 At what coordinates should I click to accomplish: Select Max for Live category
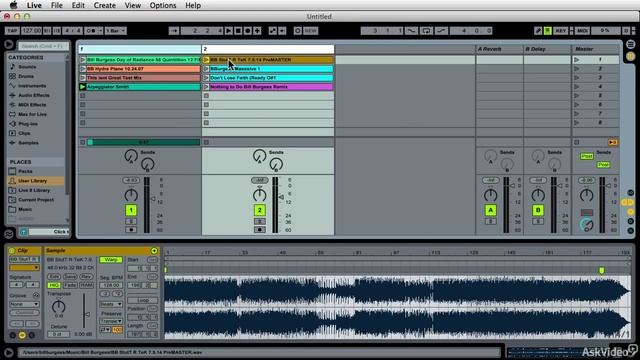tap(32, 114)
